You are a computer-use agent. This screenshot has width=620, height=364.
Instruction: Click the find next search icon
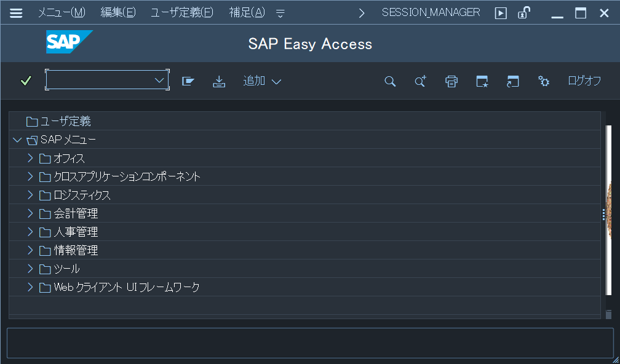point(420,81)
